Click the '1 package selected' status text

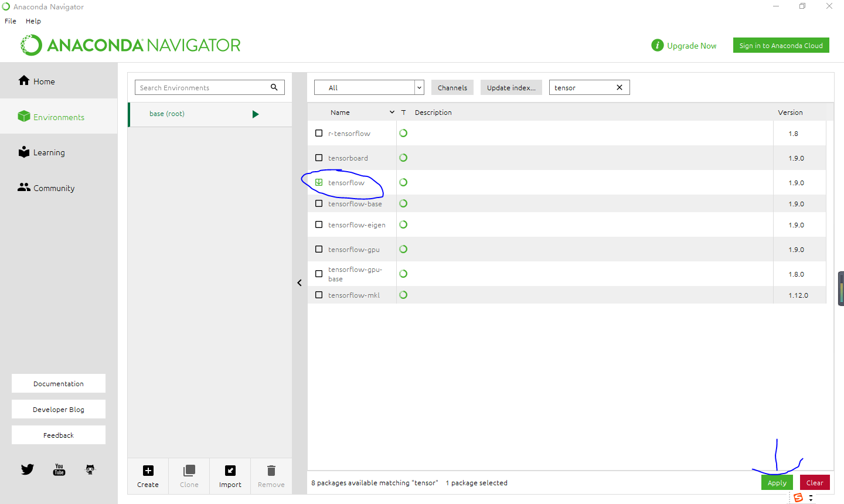[x=477, y=482]
